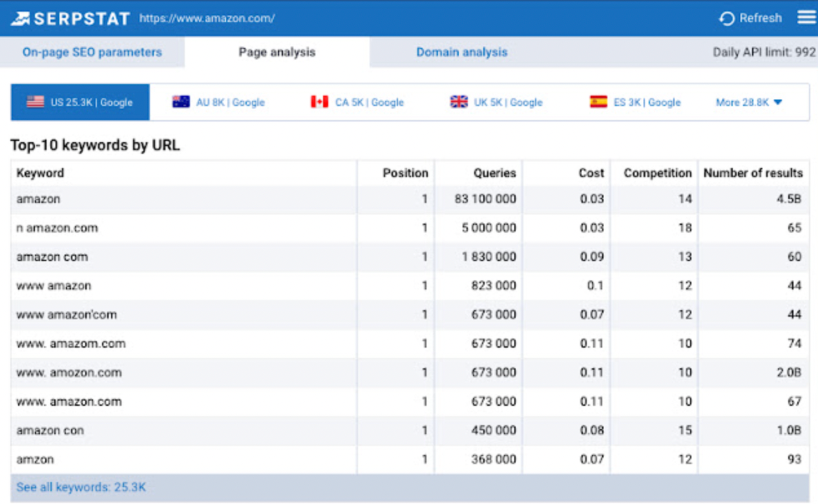
Task: Open the On-page SEO parameters tab
Action: coord(91,52)
